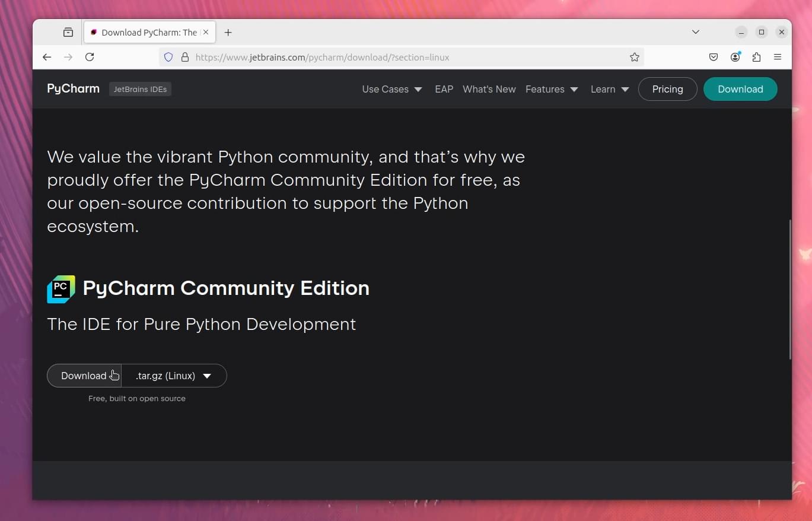Open the Firefox account icon

click(735, 57)
